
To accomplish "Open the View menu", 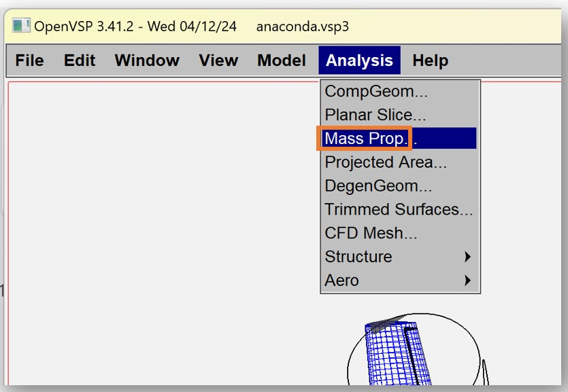I will (218, 60).
